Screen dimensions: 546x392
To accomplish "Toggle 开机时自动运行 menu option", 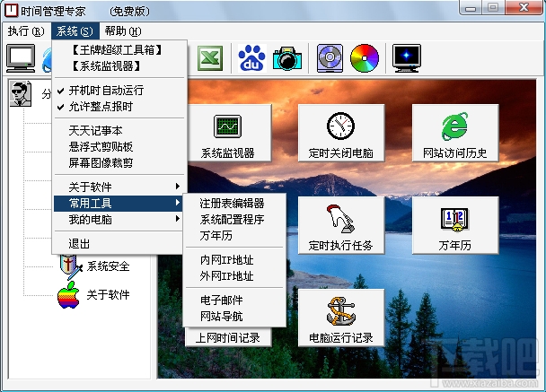I will 119,91.
